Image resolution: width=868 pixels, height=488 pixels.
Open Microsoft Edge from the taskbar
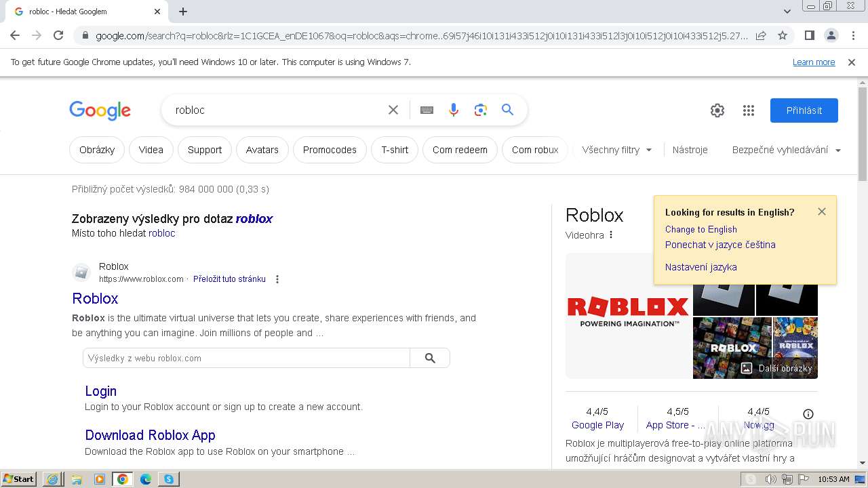(146, 479)
